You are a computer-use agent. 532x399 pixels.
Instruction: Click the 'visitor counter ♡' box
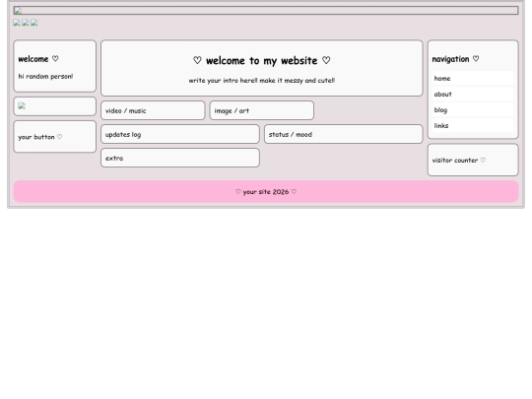473,160
